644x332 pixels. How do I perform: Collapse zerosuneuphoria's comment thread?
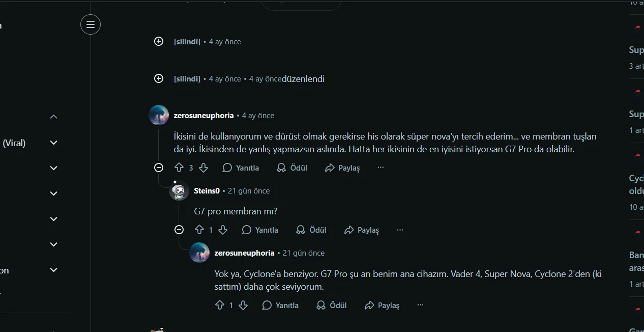pos(159,168)
